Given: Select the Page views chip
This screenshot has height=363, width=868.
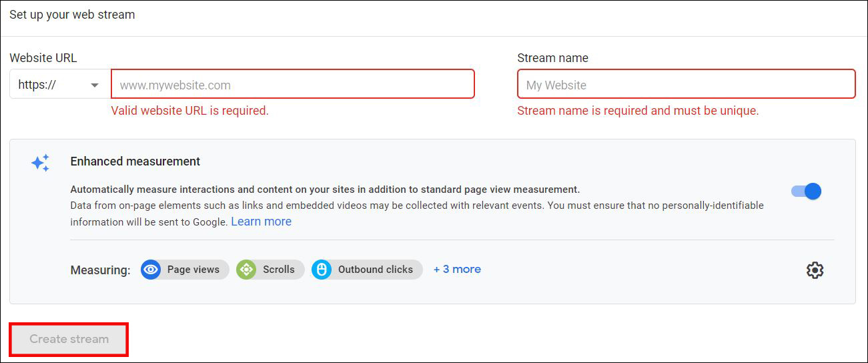Looking at the screenshot, I should [x=185, y=270].
